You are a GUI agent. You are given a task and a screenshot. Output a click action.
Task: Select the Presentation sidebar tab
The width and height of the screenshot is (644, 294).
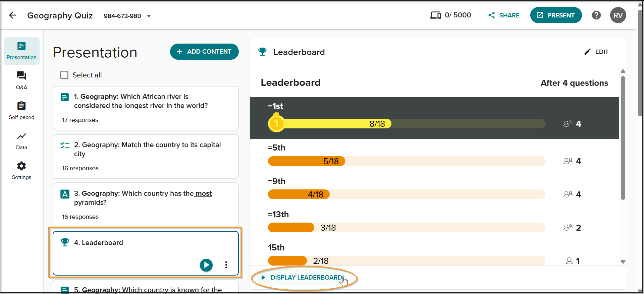pyautogui.click(x=21, y=51)
